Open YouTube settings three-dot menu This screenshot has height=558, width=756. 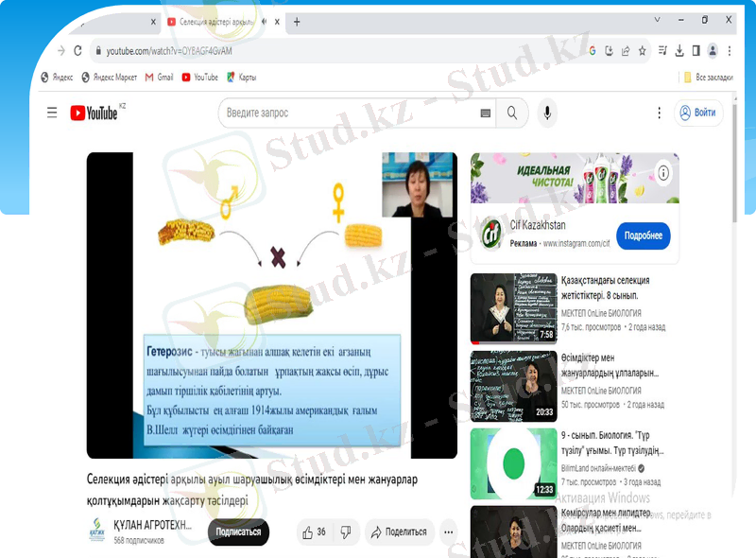click(660, 113)
